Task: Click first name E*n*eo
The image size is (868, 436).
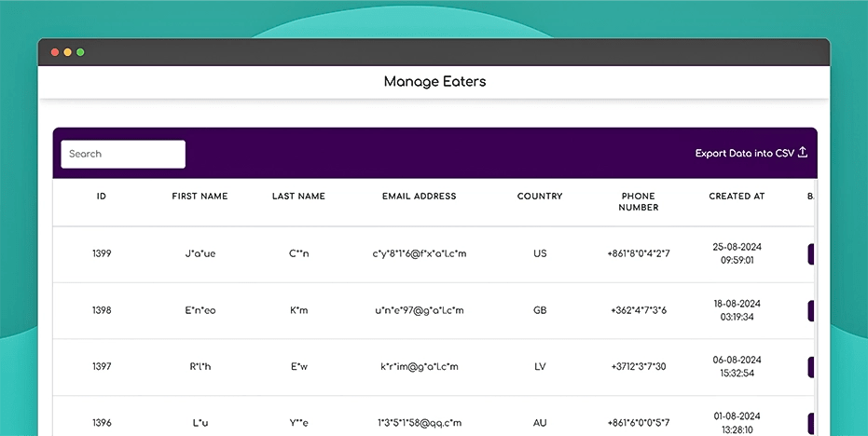Action: [200, 310]
